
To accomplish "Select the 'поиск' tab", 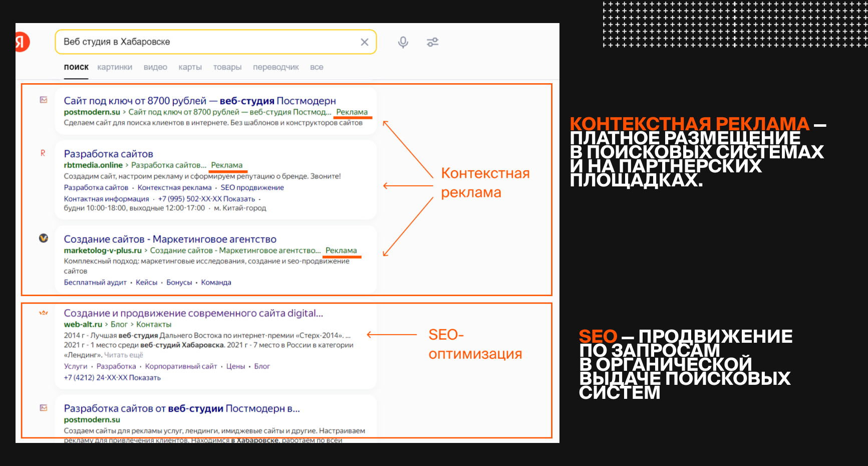I will [x=76, y=67].
